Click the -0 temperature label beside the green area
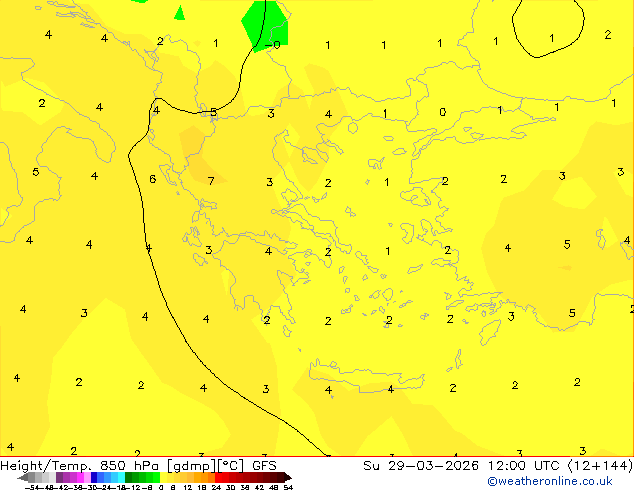 tap(273, 44)
